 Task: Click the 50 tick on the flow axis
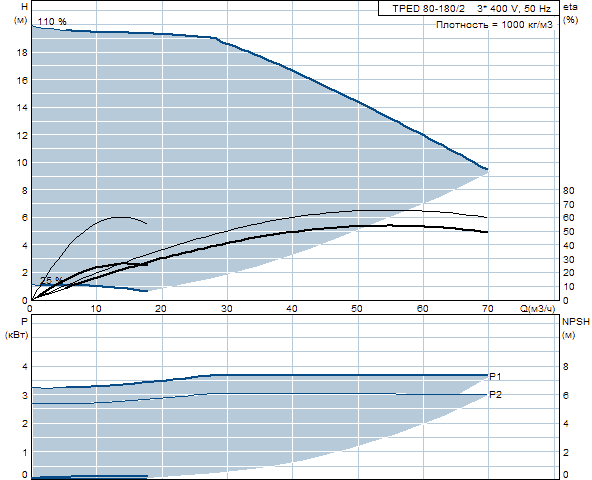(x=357, y=309)
